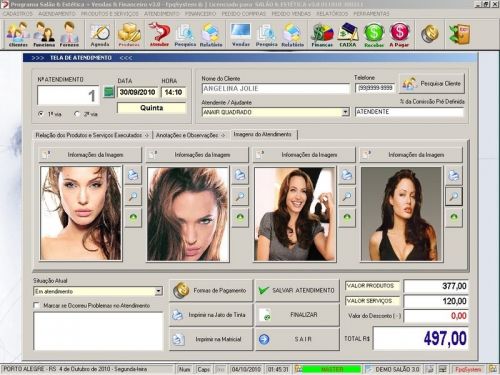Click the gold coin toolbar icon

[430, 34]
